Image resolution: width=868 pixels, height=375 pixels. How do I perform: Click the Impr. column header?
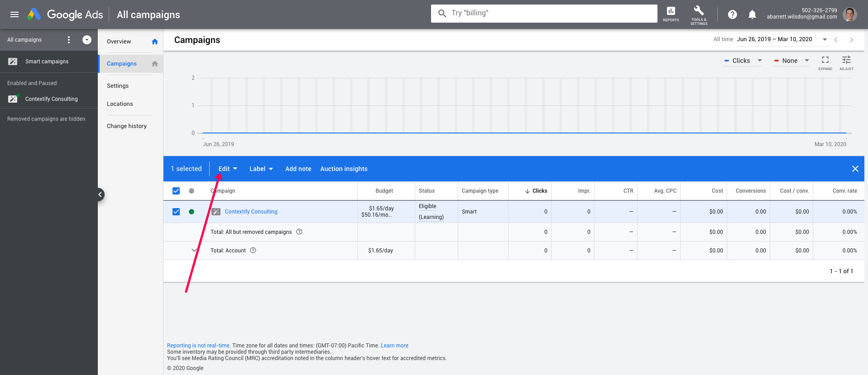pos(584,191)
